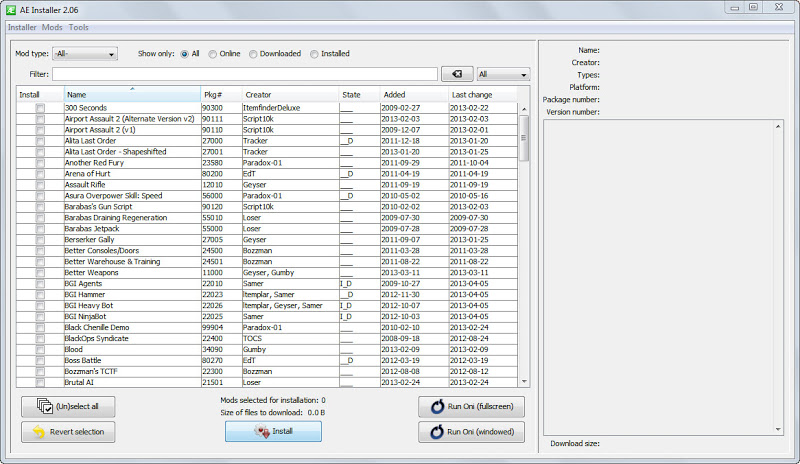Click the (Un)select all button
Viewport: 800px width, 464px height.
pyautogui.click(x=68, y=406)
